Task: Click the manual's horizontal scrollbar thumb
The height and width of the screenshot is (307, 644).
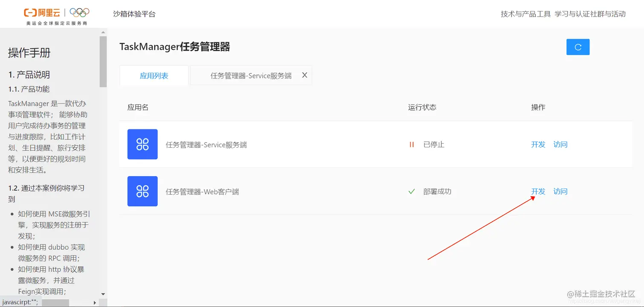Action: [x=55, y=302]
